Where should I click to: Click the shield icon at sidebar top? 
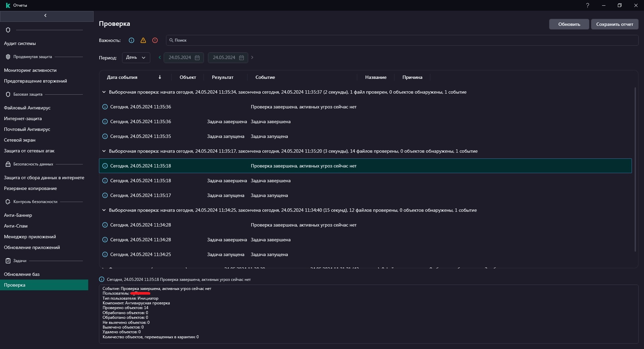[8, 30]
